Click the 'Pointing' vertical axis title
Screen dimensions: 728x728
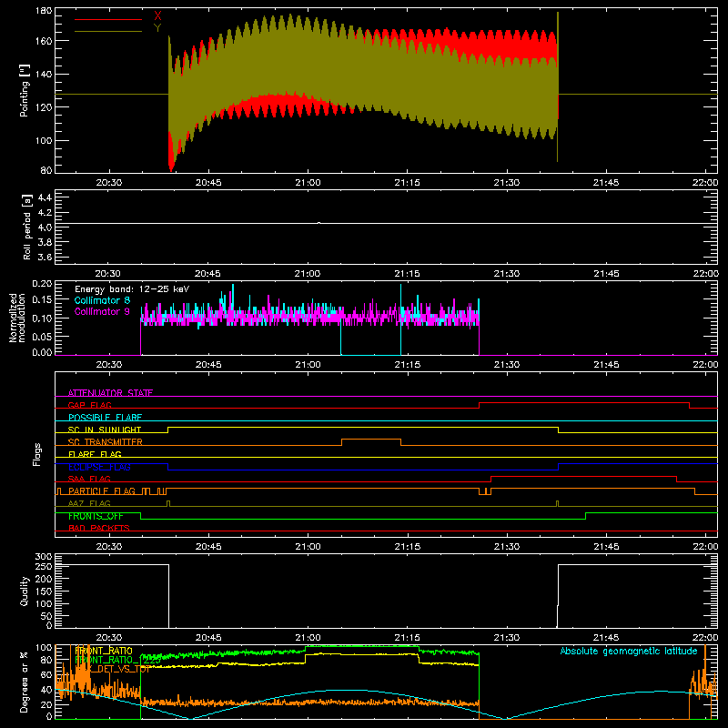pos(25,90)
